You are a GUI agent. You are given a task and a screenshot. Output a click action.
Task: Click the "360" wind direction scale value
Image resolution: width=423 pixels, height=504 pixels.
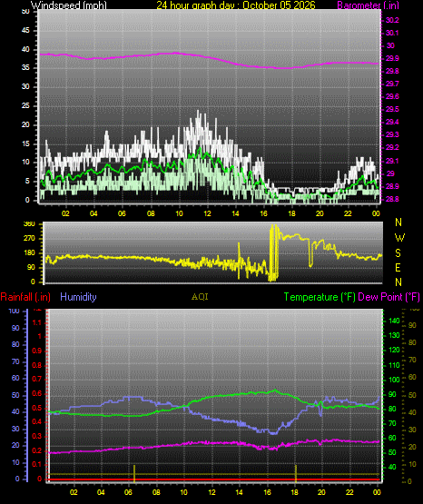(x=29, y=224)
